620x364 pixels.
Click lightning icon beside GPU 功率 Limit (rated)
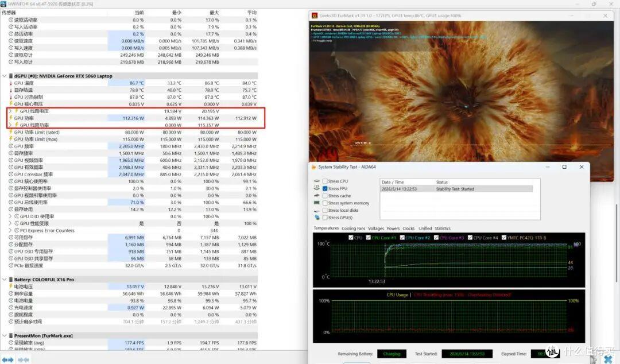point(11,132)
